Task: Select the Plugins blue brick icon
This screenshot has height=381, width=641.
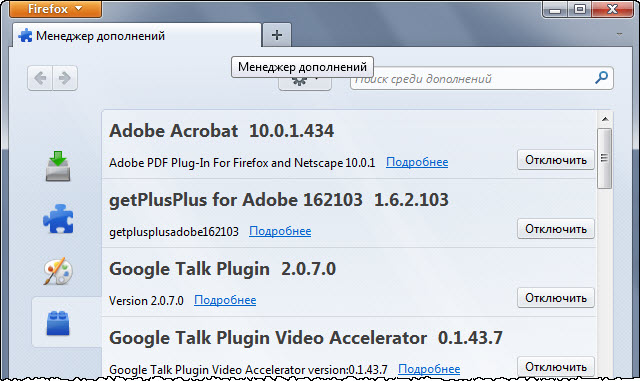Action: (x=58, y=323)
